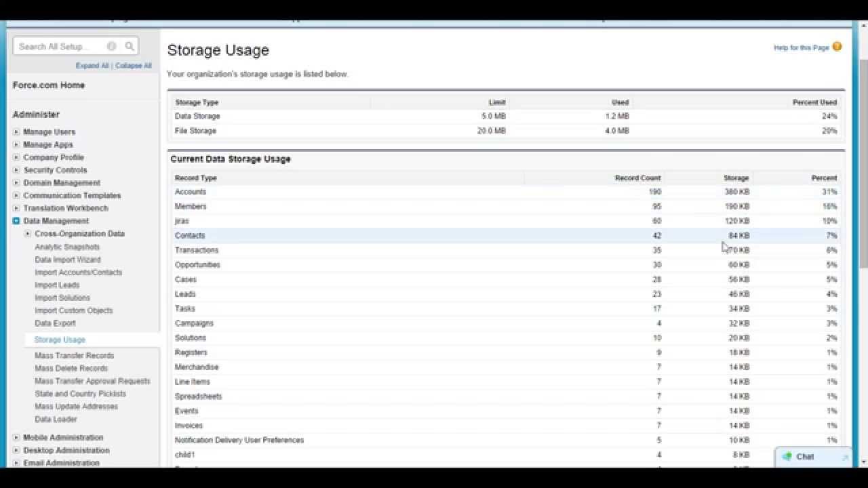Click the Campaigns record type

[x=194, y=323]
